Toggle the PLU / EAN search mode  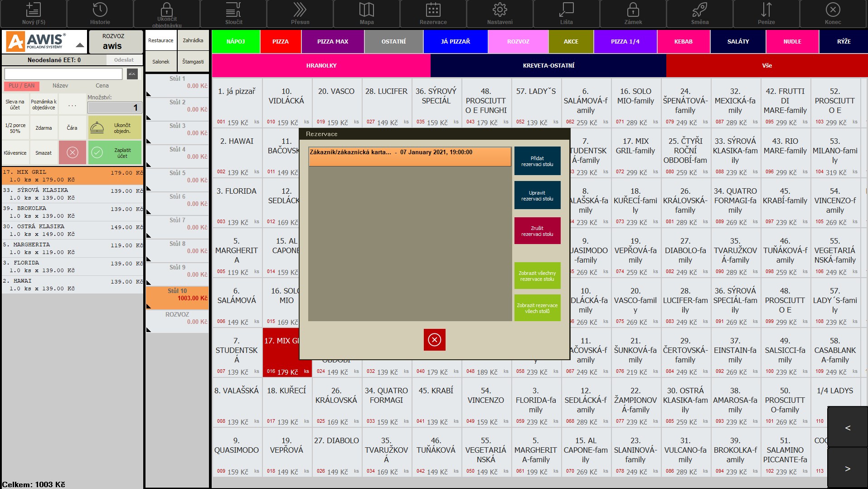coord(22,86)
